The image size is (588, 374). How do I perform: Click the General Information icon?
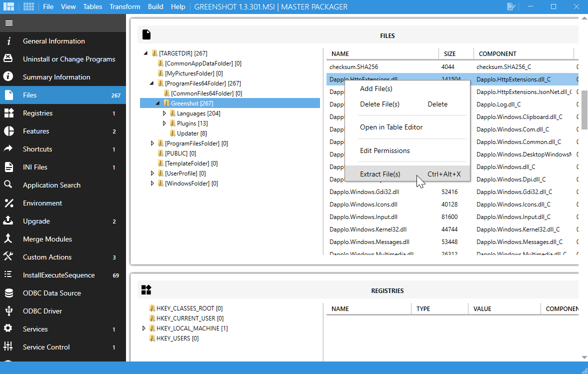(x=8, y=41)
